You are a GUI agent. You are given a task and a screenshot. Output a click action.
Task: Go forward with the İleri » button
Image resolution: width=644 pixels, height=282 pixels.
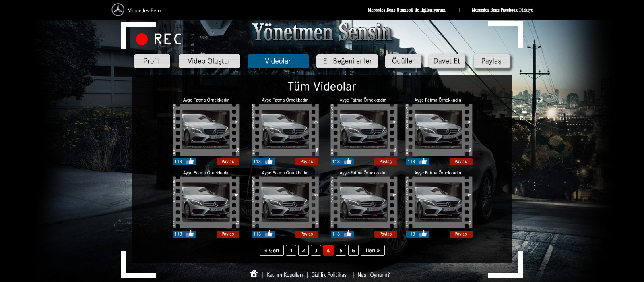(x=373, y=251)
